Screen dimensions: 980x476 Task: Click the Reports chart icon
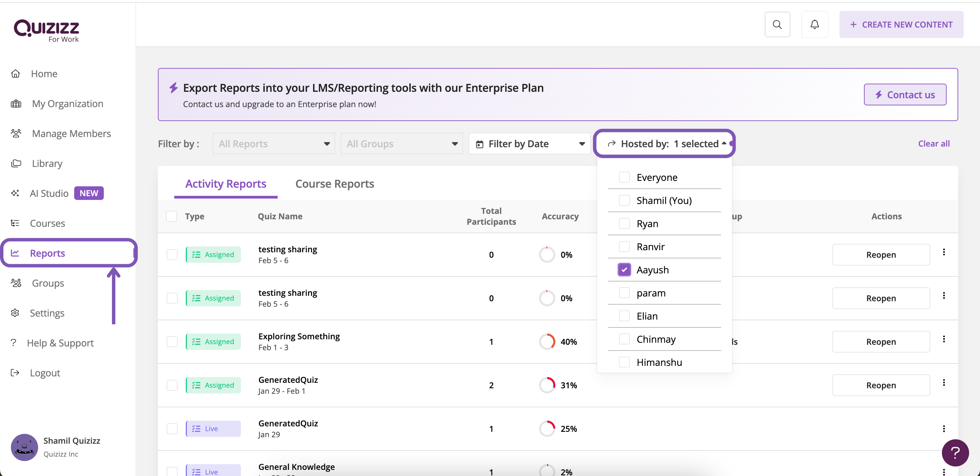(15, 253)
